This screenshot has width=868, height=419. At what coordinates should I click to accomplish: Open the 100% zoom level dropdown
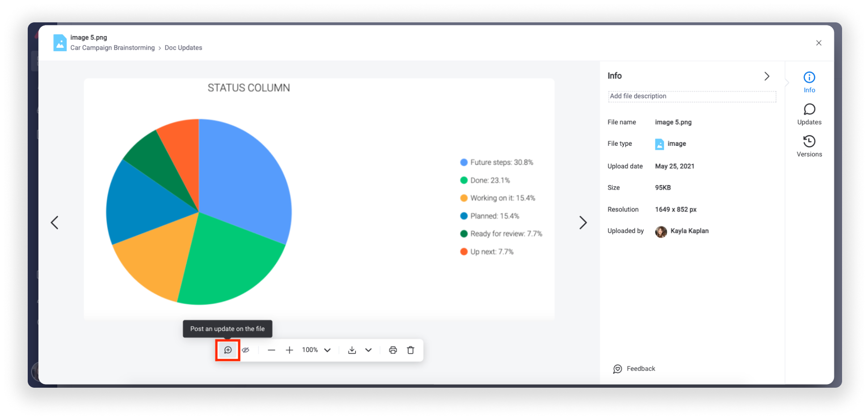click(x=317, y=350)
